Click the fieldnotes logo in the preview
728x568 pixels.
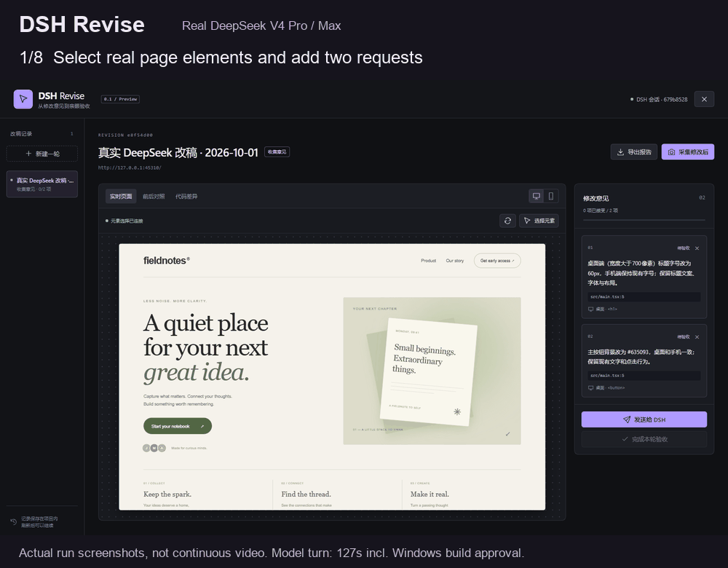tap(166, 261)
